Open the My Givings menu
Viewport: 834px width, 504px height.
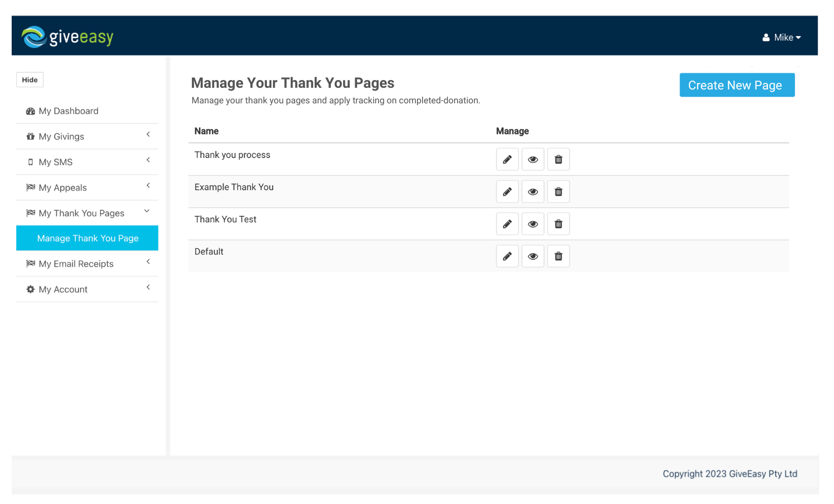click(87, 137)
